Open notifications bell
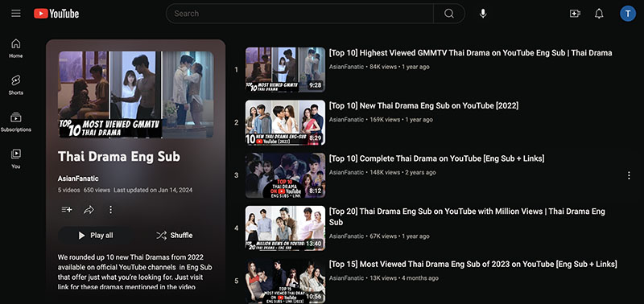 [599, 14]
